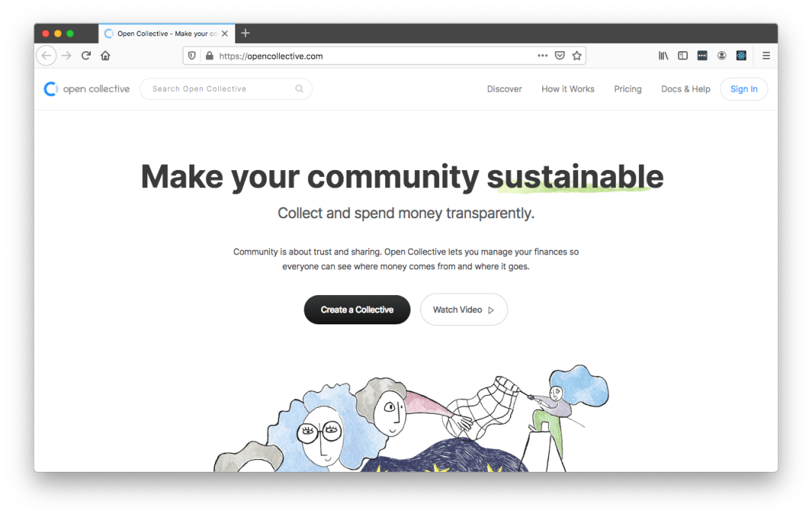Screen dimensions: 812x517
Task: Open the Firefox hamburger menu
Action: tap(766, 56)
